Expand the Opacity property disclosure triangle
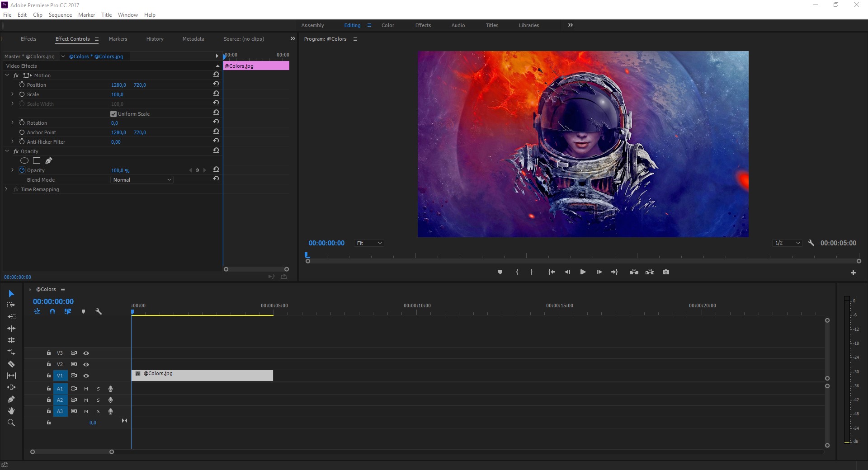This screenshot has width=868, height=470. click(12, 170)
